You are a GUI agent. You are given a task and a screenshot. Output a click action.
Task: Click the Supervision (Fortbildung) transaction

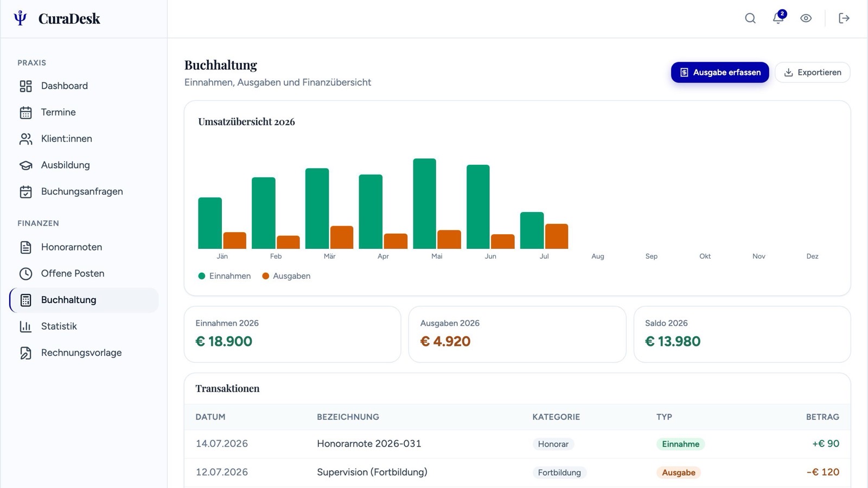372,472
